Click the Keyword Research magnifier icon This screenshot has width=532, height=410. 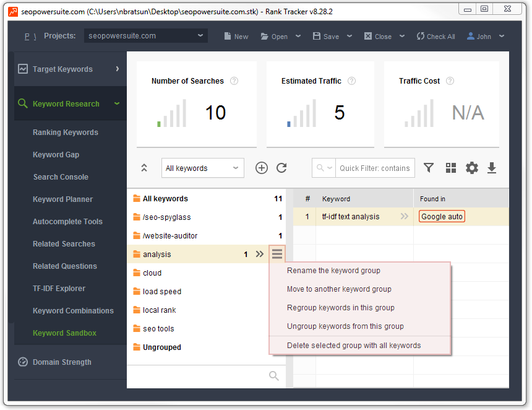[x=23, y=103]
